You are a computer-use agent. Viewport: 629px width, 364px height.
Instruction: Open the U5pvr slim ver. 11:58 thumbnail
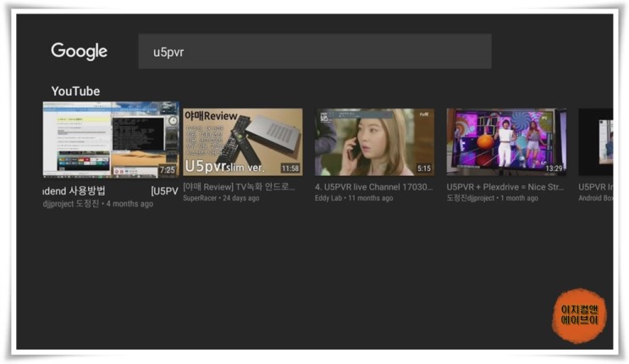coord(243,142)
